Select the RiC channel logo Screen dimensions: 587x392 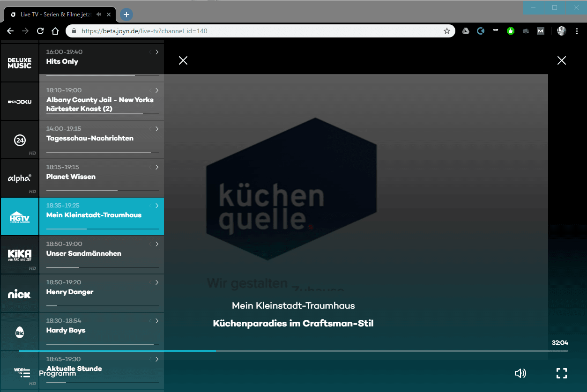(20, 332)
